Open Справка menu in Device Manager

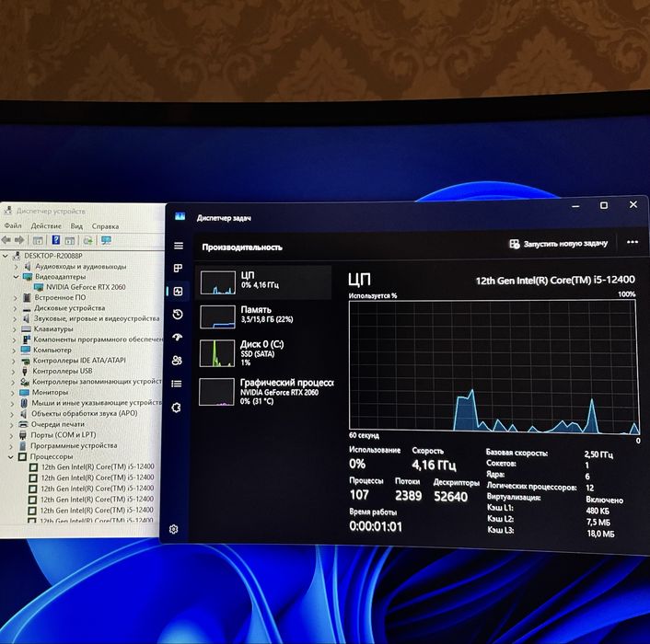(105, 226)
